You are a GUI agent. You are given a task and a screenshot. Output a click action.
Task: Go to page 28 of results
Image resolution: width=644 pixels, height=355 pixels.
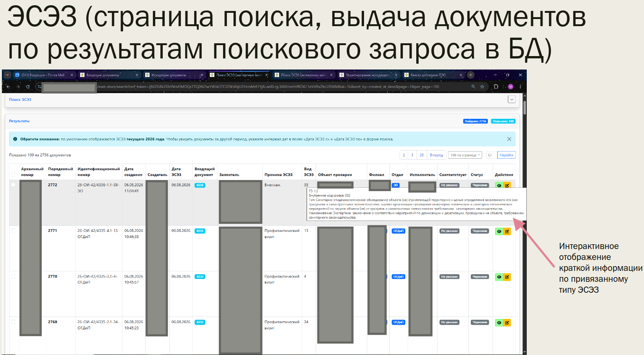(421, 155)
